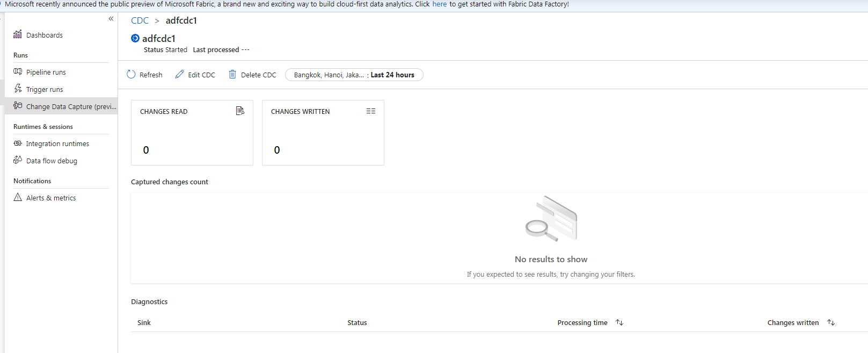Screen dimensions: 868x353
Task: Click the Diagnostics heading
Action: coord(149,301)
